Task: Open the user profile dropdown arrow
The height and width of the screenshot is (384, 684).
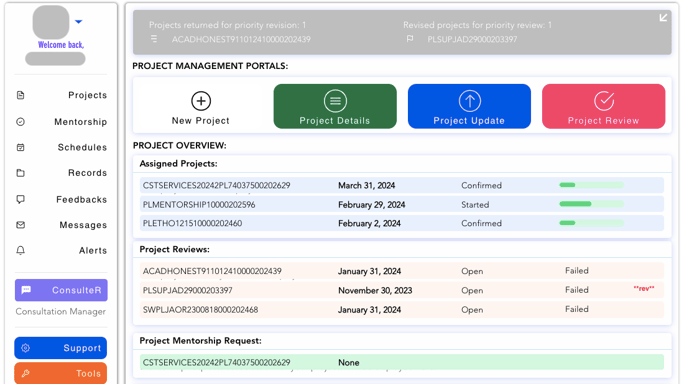Action: 79,21
